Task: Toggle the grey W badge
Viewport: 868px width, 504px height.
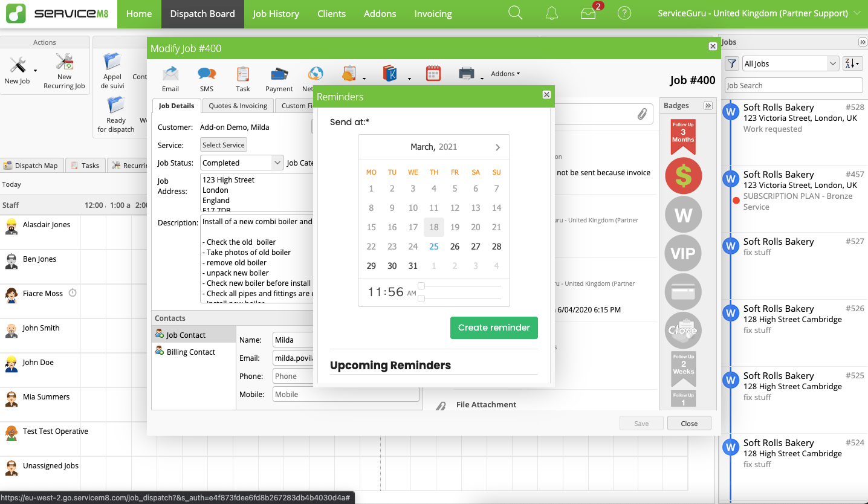Action: pyautogui.click(x=683, y=215)
